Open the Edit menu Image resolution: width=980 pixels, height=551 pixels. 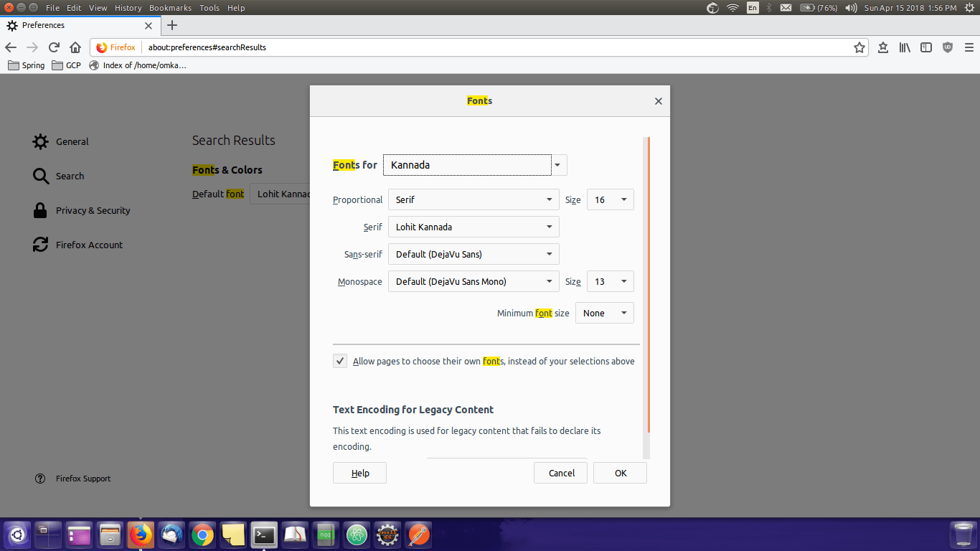tap(74, 8)
